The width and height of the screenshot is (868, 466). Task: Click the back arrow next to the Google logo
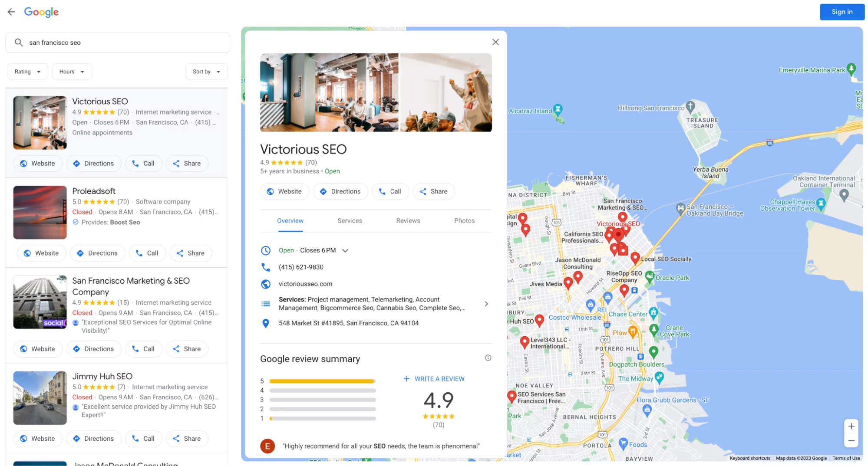coord(11,12)
